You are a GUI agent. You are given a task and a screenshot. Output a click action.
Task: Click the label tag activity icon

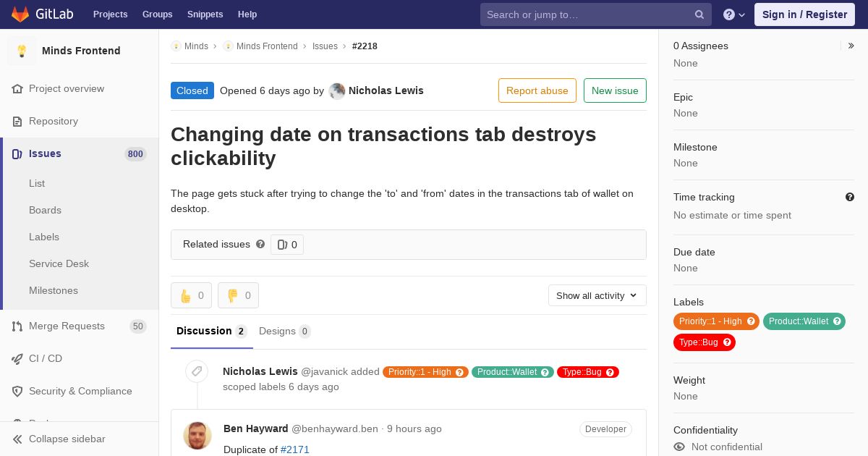pyautogui.click(x=196, y=371)
